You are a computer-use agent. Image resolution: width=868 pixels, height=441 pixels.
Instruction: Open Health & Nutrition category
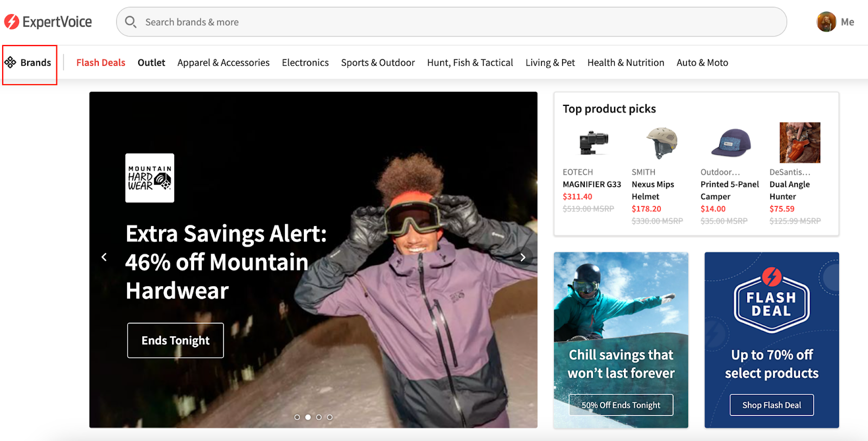[626, 62]
